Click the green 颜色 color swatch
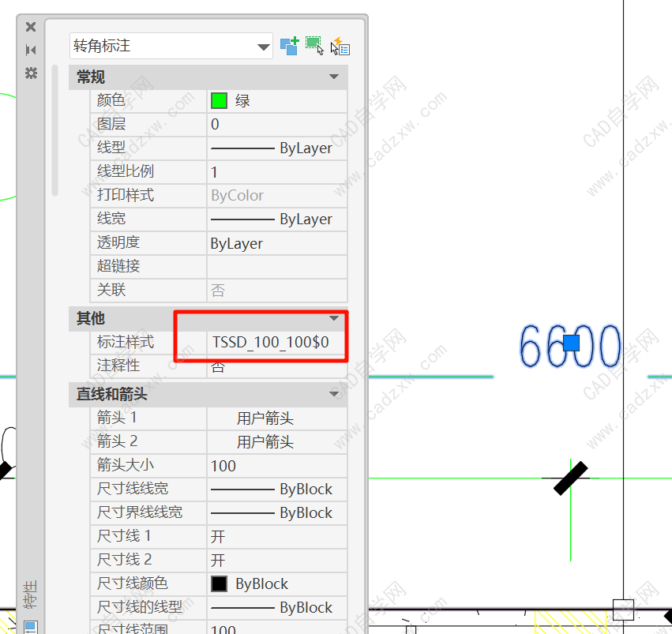Viewport: 672px width, 634px height. point(219,100)
